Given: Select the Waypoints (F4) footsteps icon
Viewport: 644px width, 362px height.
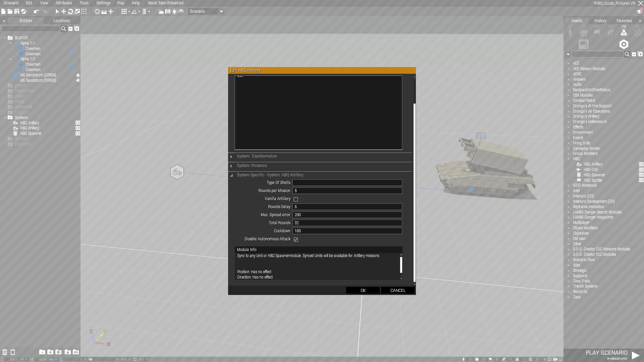Looking at the screenshot, I should point(610,33).
